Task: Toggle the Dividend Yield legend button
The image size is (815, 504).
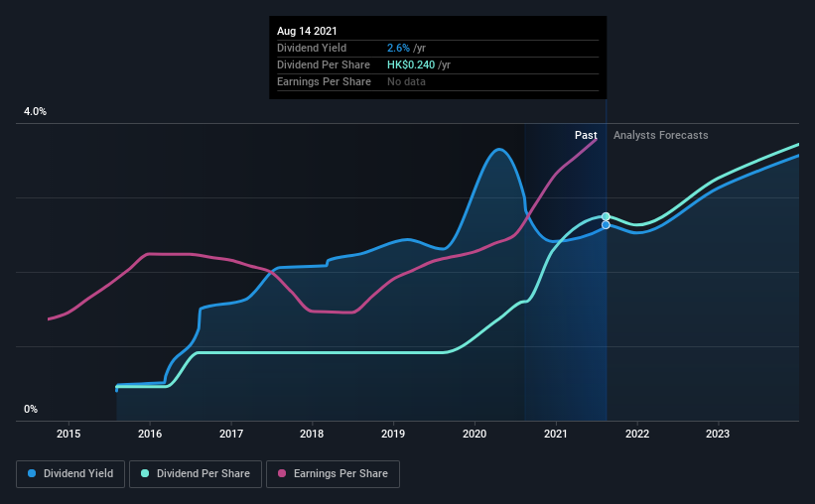Action: (70, 474)
